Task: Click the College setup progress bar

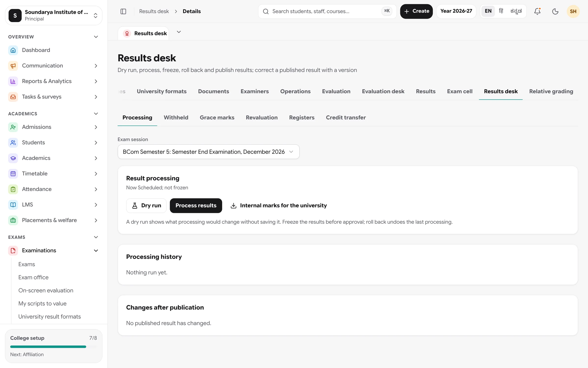Action: click(x=54, y=347)
